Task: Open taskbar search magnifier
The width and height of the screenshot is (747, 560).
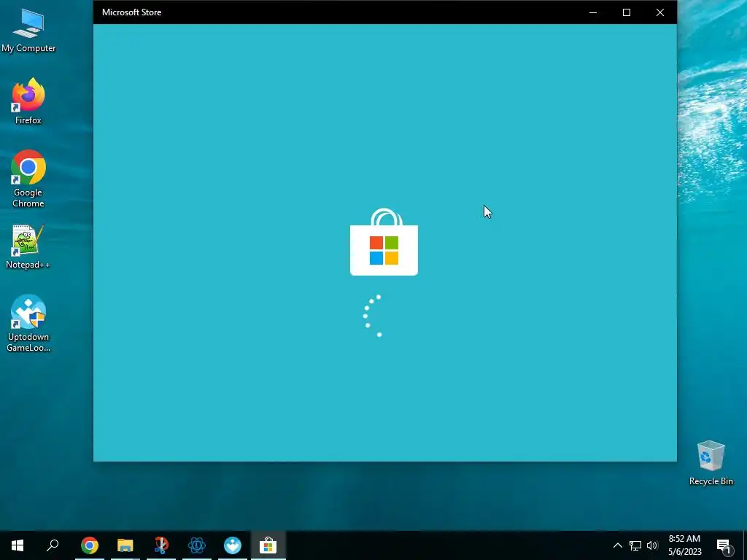Action: click(53, 545)
